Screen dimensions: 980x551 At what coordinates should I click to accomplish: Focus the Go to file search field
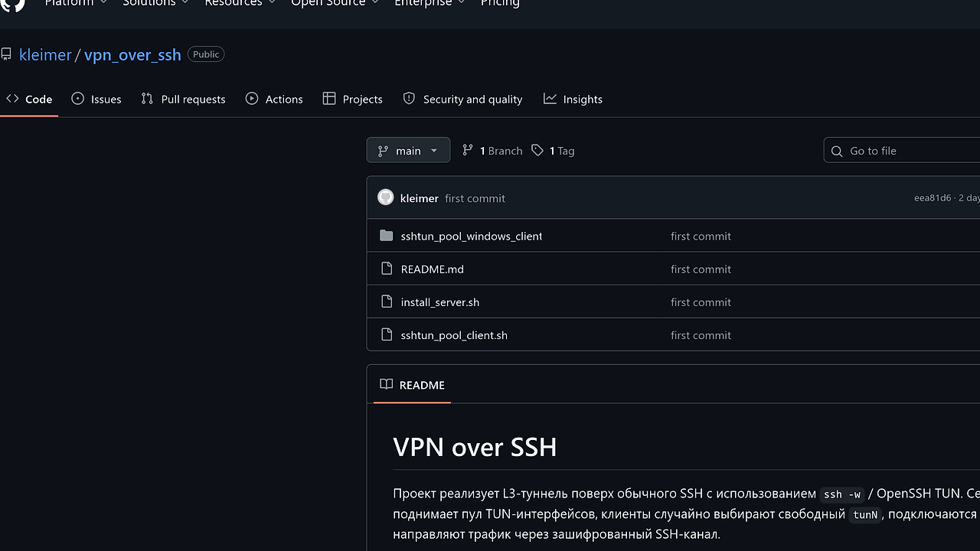pyautogui.click(x=902, y=151)
